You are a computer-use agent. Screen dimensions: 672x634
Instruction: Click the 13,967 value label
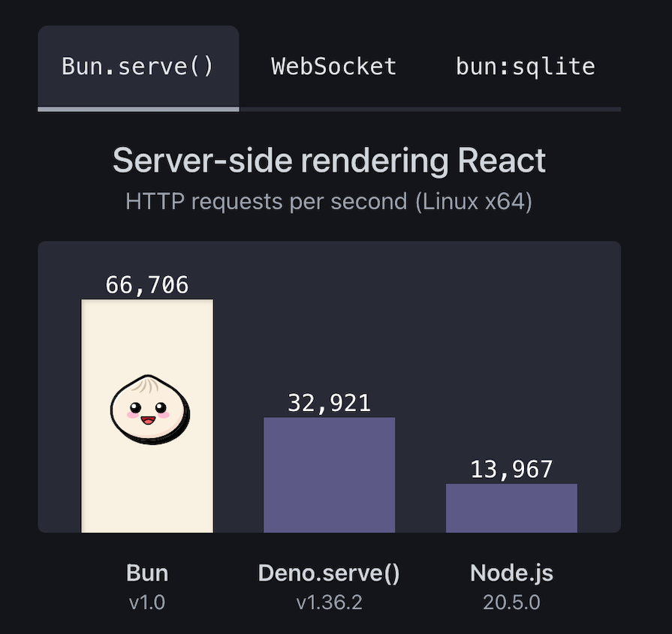click(511, 469)
